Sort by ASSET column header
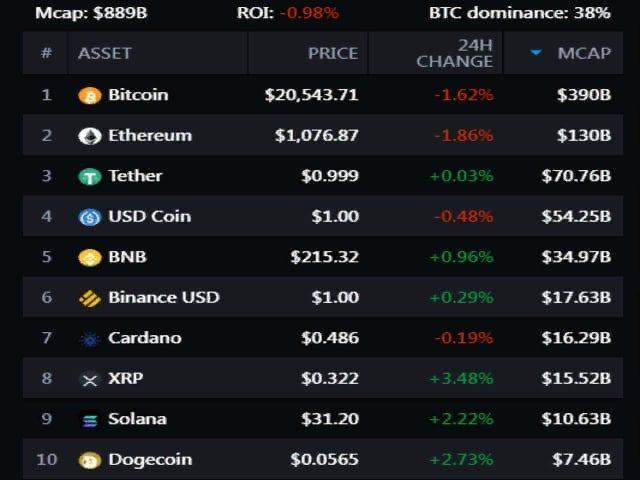The height and width of the screenshot is (480, 640). click(105, 53)
